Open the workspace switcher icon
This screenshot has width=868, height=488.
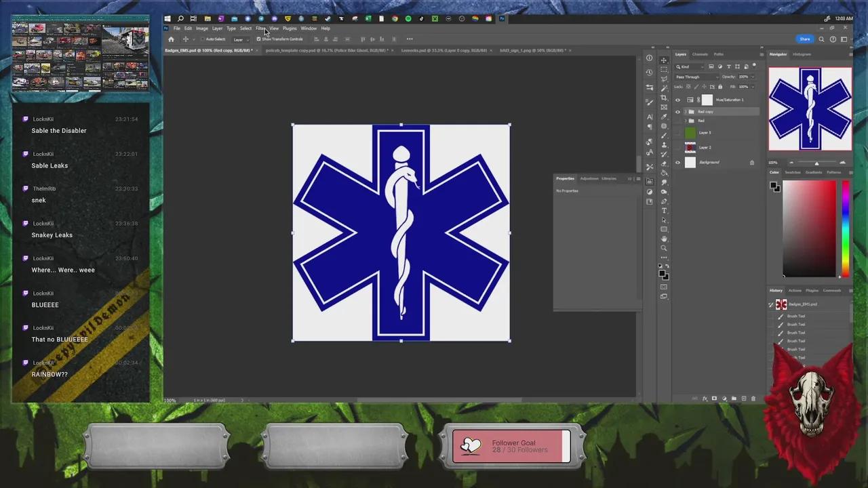click(x=844, y=39)
